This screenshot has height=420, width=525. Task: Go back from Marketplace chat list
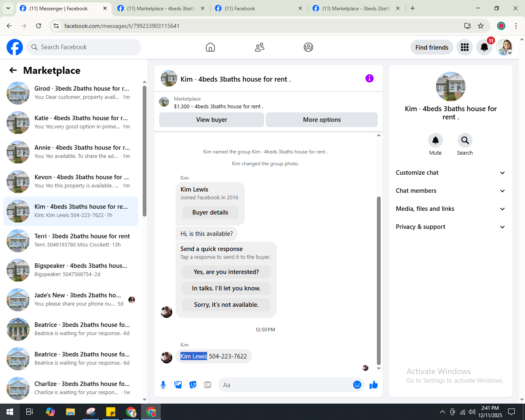(x=13, y=70)
